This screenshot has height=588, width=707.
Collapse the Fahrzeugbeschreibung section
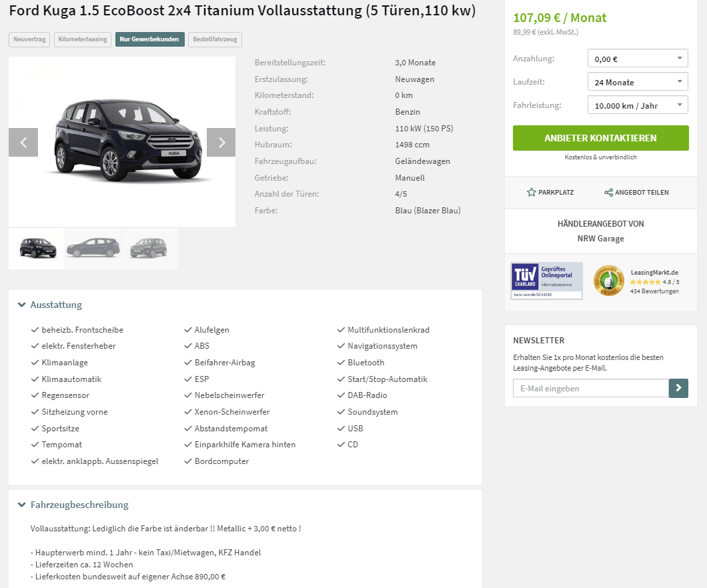[73, 505]
